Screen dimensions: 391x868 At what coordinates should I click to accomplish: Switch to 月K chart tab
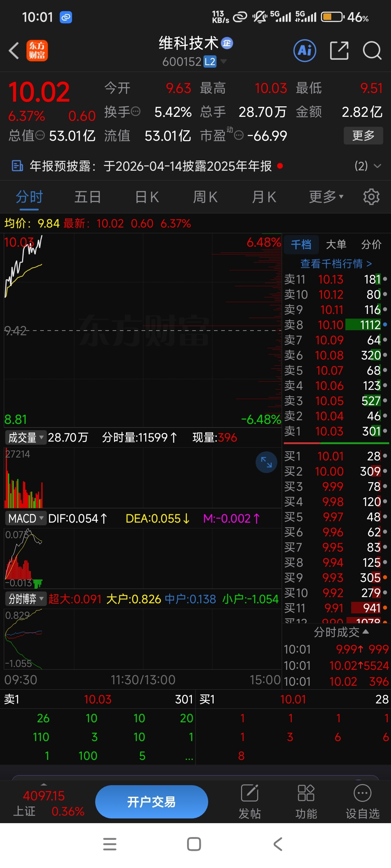pos(264,197)
